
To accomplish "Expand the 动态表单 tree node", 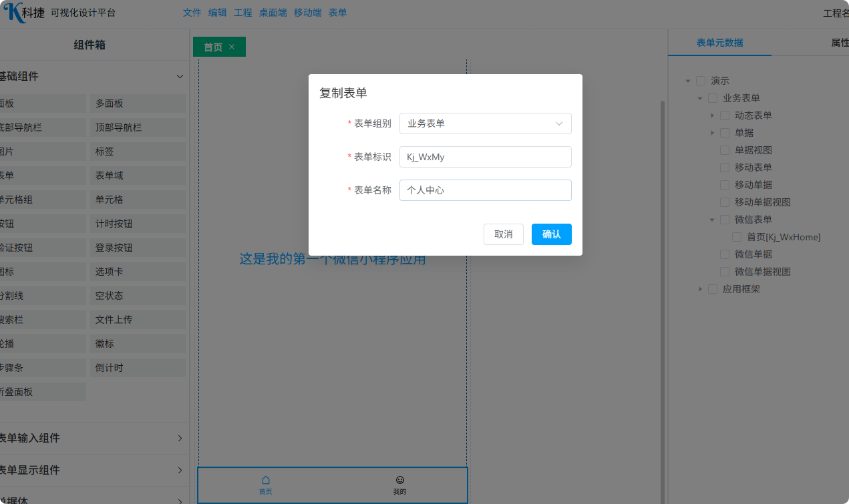I will (x=713, y=115).
